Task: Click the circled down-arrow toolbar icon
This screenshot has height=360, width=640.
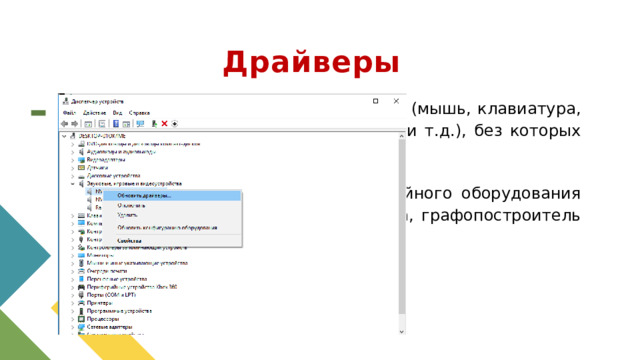Action: pyautogui.click(x=175, y=124)
